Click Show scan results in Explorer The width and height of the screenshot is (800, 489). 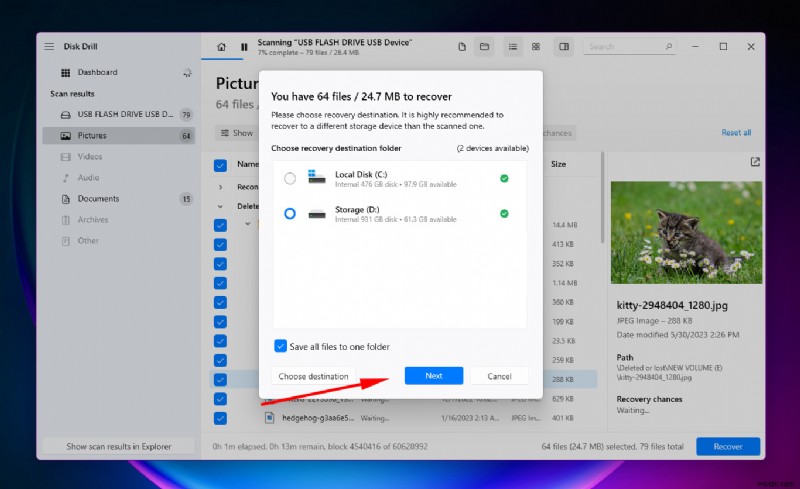point(119,447)
